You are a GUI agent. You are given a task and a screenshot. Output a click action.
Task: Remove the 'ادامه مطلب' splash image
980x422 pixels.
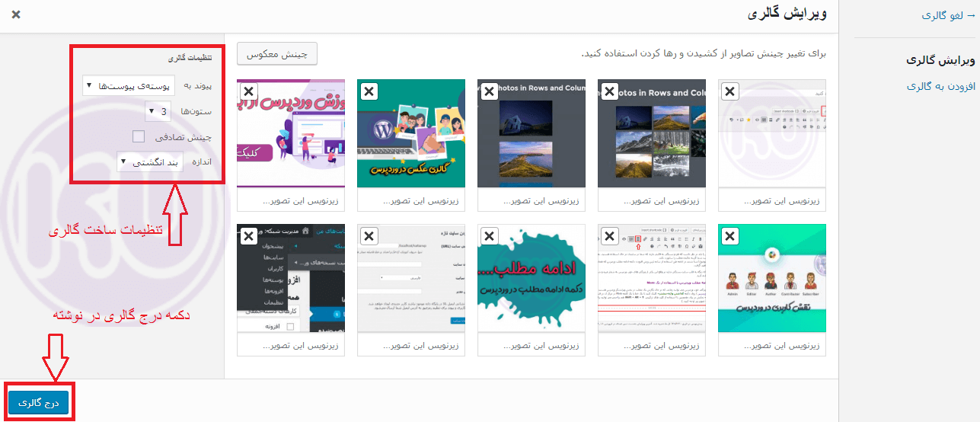489,236
